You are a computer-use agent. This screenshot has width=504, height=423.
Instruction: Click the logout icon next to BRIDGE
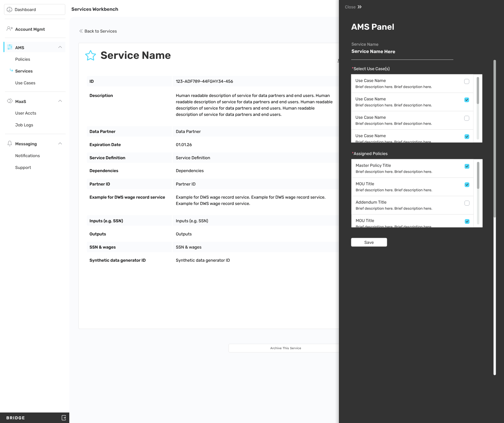(x=64, y=418)
